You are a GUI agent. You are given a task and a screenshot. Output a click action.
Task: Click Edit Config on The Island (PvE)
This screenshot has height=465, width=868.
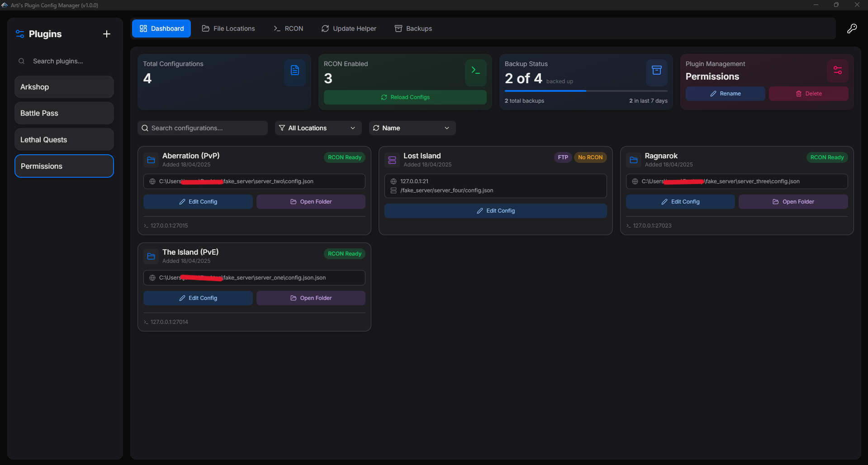coord(198,298)
